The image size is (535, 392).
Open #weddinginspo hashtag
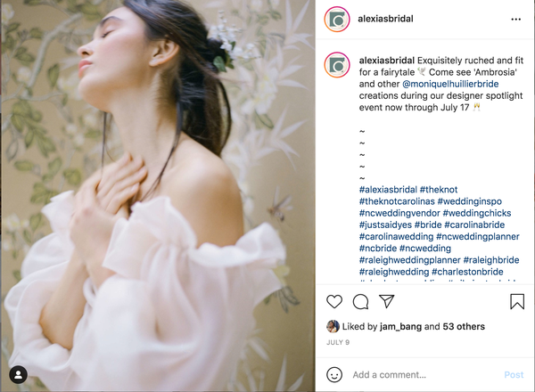click(x=470, y=201)
